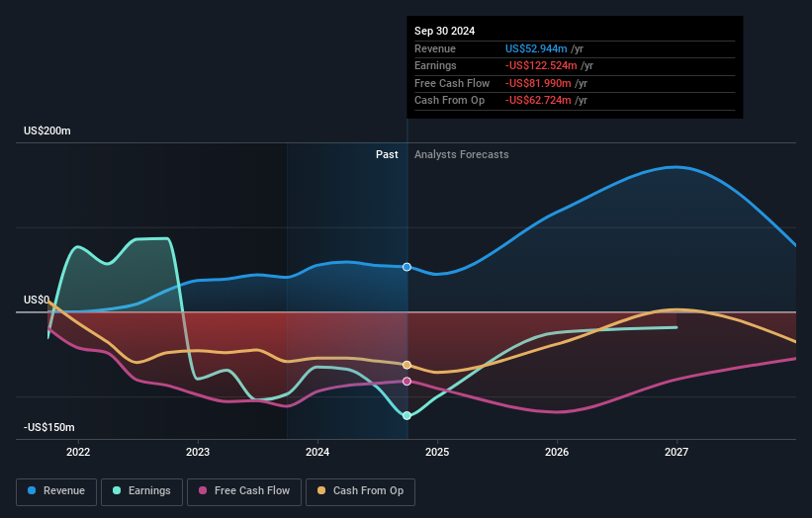
Task: Click the 2022 x-axis label
Action: (x=78, y=453)
